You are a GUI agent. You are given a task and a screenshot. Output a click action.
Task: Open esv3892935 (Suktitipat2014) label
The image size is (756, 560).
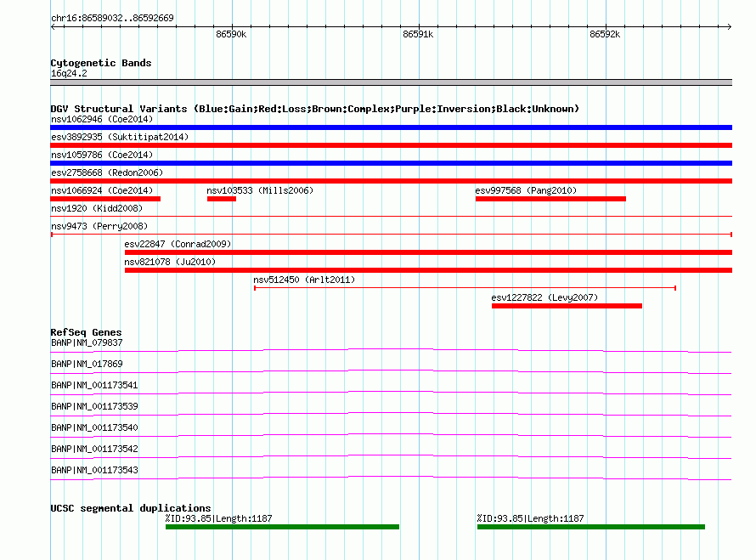[x=120, y=137]
